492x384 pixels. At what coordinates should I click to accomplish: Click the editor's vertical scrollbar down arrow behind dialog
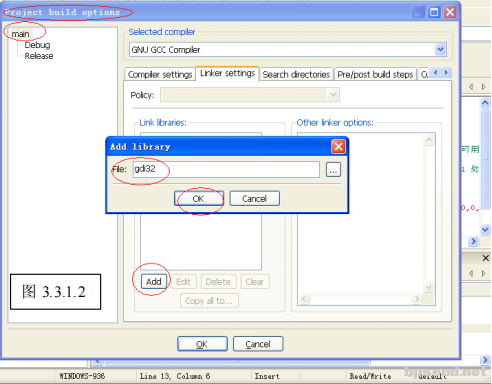(485, 230)
